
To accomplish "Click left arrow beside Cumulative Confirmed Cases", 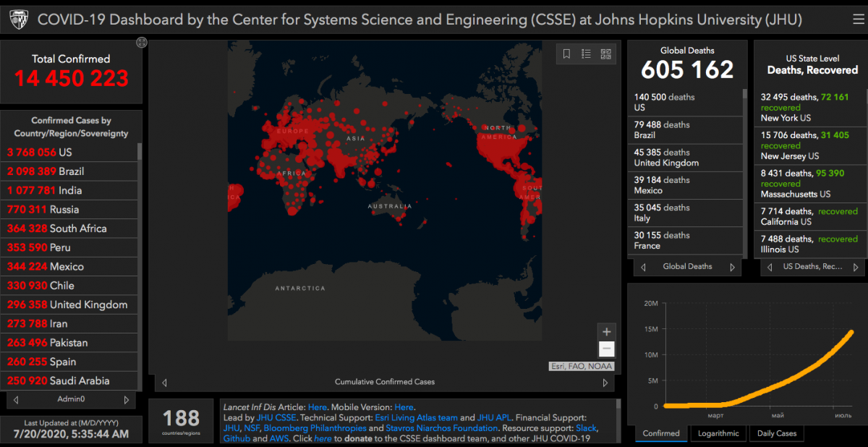I will [164, 382].
